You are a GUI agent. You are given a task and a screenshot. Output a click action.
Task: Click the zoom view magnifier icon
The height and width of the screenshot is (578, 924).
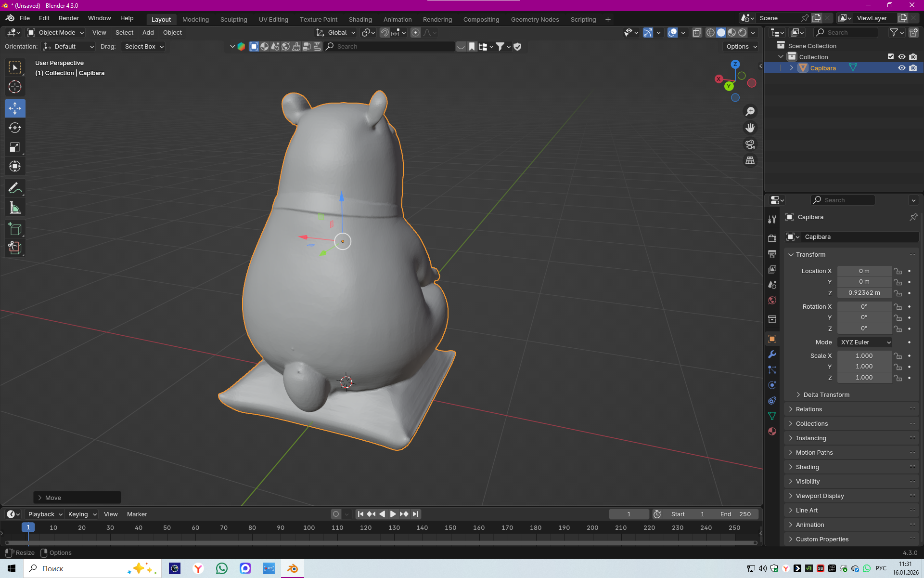tap(750, 112)
